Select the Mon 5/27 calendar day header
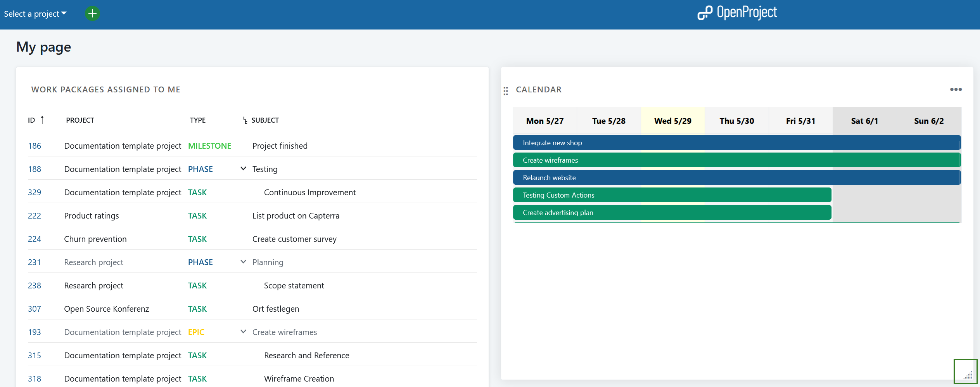Image resolution: width=980 pixels, height=387 pixels. point(544,121)
